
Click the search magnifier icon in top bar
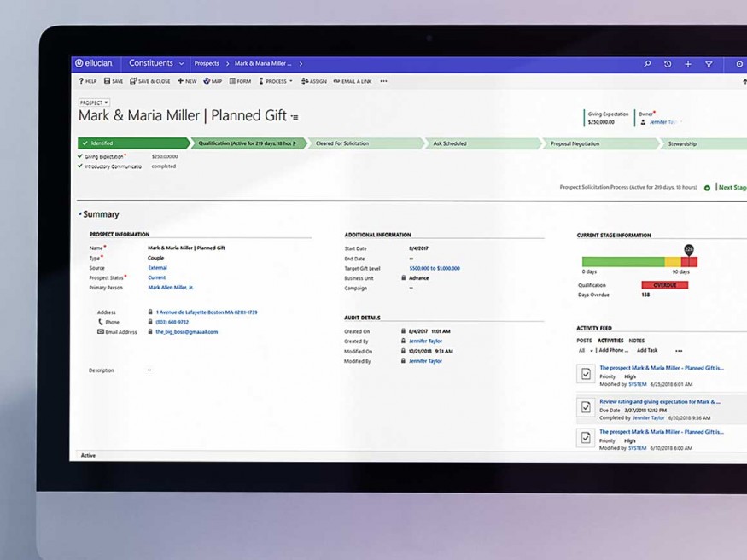tap(647, 64)
